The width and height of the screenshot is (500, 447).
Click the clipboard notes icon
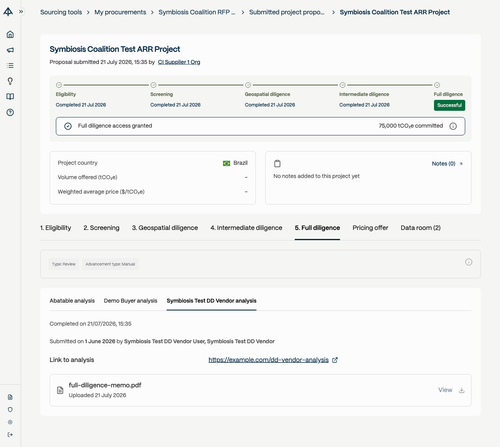[277, 164]
